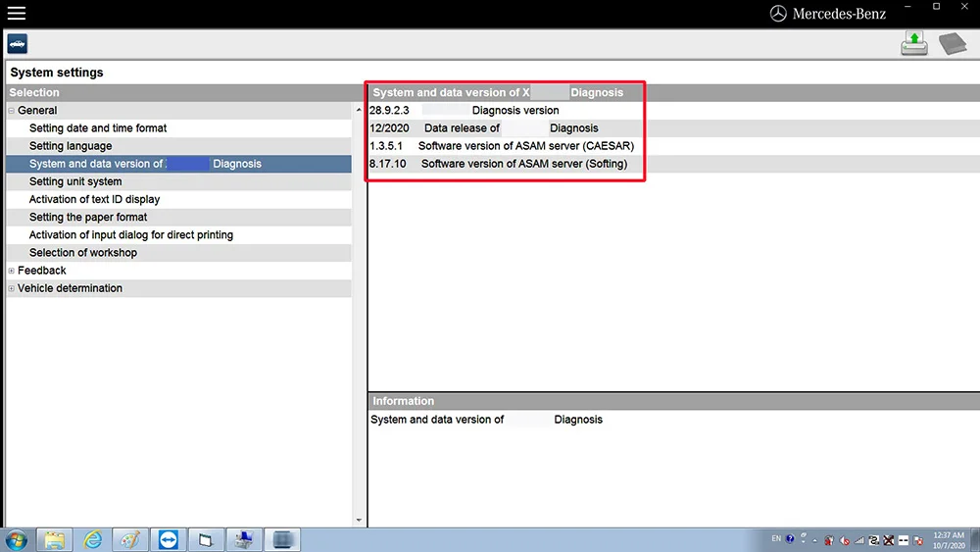Open the book help icon in toolbar
The height and width of the screenshot is (552, 980).
point(953,44)
